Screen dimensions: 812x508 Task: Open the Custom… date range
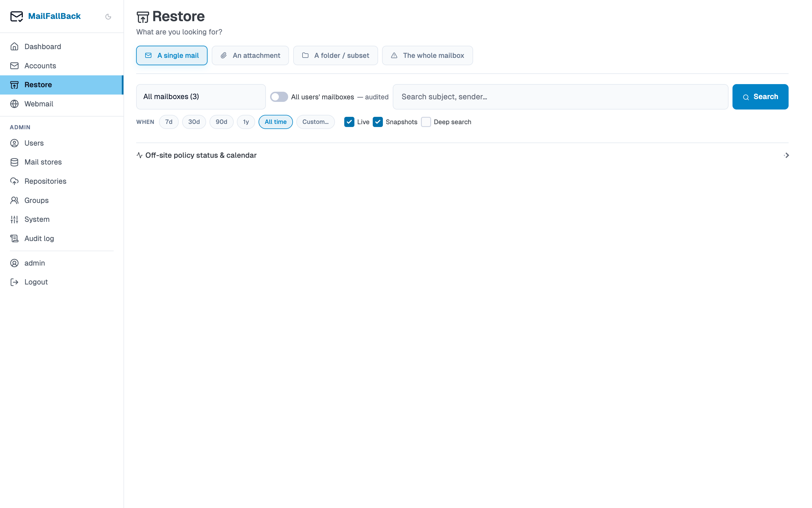pos(315,122)
